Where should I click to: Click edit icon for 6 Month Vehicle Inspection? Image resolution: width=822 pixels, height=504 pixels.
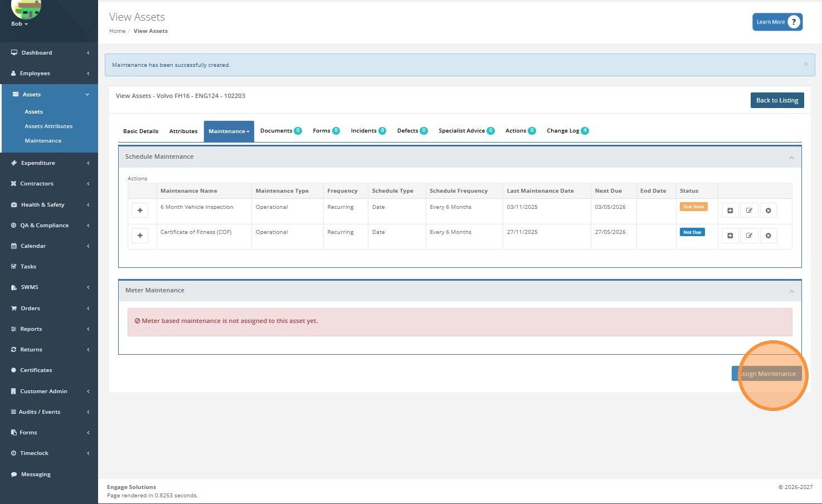pos(749,211)
